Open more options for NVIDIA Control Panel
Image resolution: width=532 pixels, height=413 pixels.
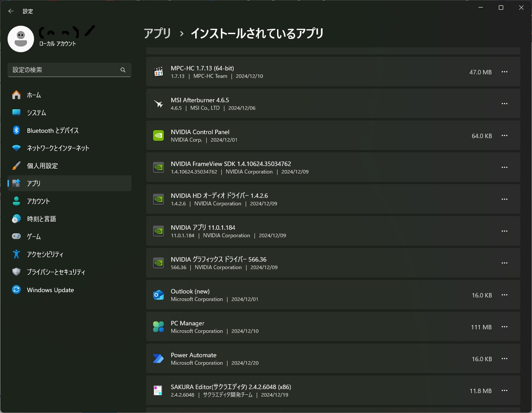click(505, 135)
